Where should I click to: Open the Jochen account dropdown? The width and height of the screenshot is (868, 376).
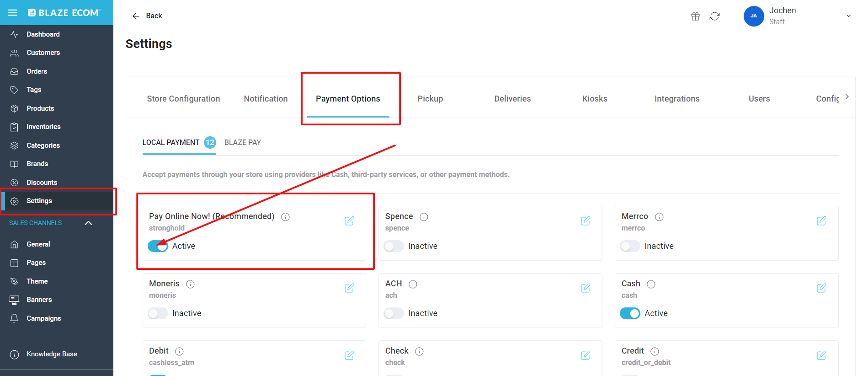[x=849, y=16]
